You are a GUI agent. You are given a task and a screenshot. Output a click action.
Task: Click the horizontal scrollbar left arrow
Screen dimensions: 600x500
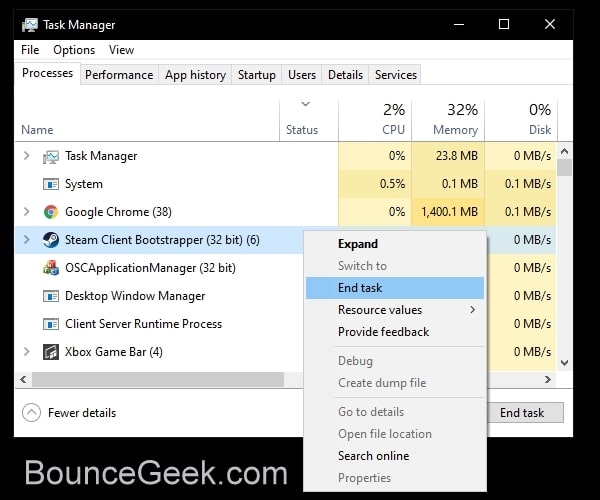coord(23,379)
